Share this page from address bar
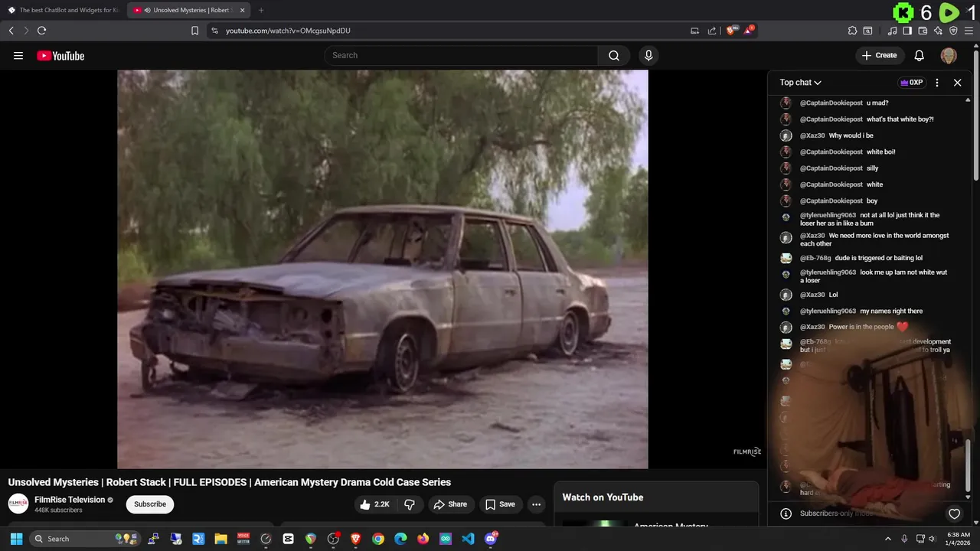 [x=712, y=31]
